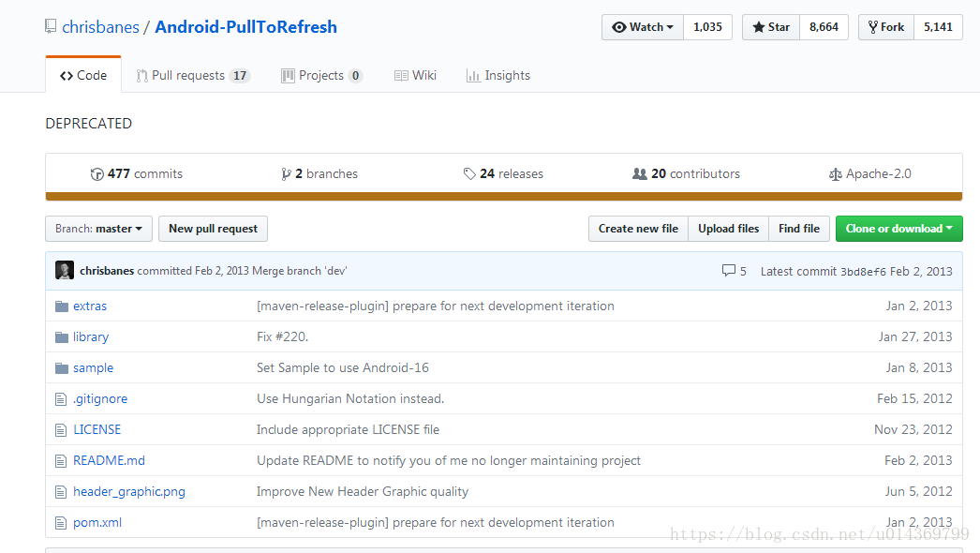This screenshot has width=980, height=553.
Task: Click the commits history clock icon
Action: click(97, 174)
